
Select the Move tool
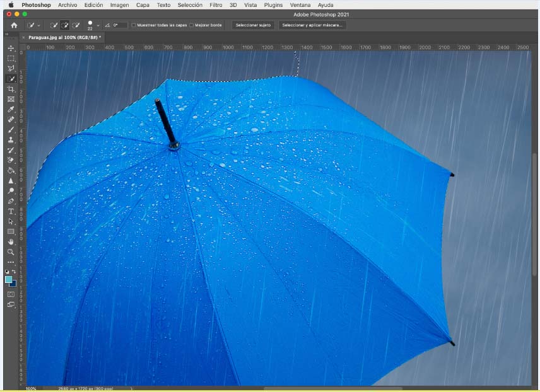11,48
